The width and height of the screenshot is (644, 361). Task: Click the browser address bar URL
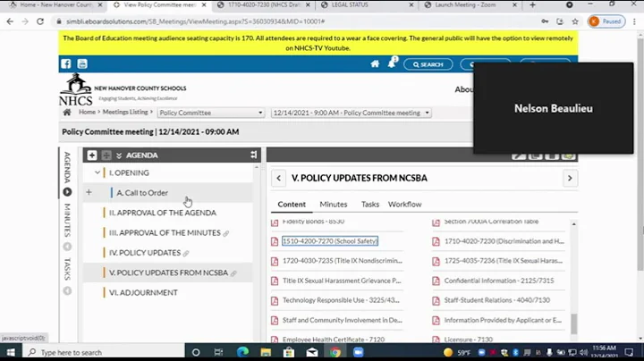[x=196, y=21]
